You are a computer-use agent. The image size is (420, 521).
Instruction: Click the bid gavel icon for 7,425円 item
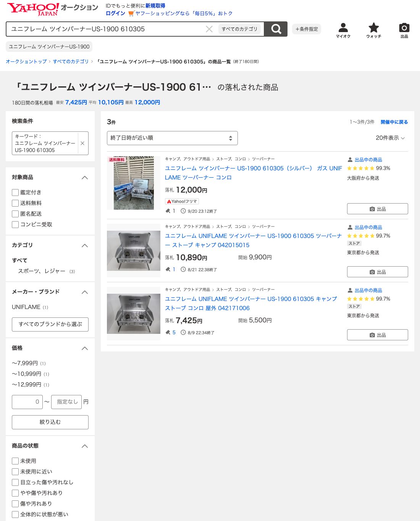coord(168,332)
